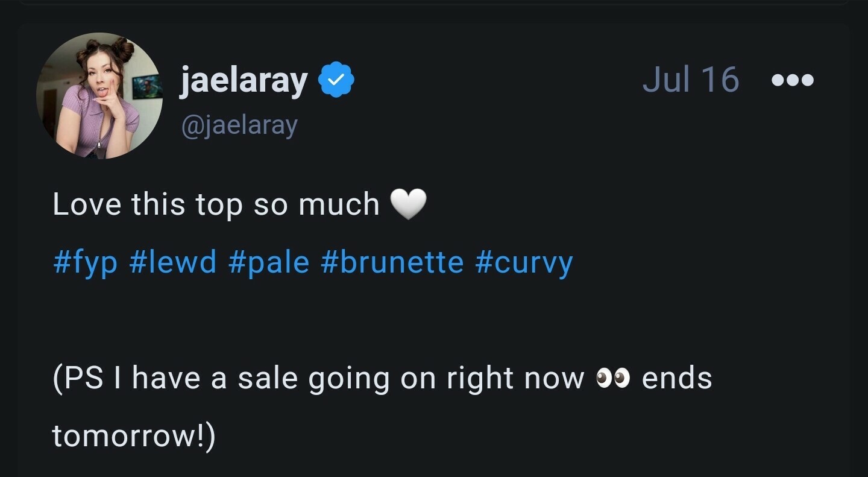This screenshot has width=868, height=477.
Task: Click blank line between hashtags and PS text
Action: (x=362, y=320)
